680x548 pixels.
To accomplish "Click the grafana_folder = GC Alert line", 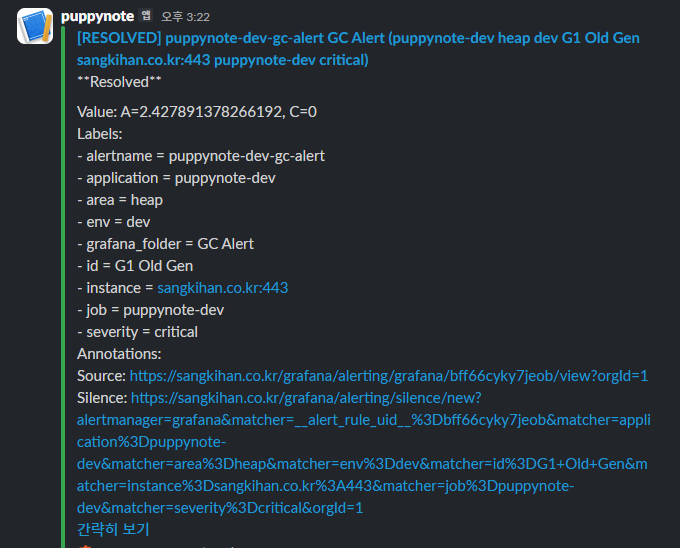I will pyautogui.click(x=166, y=244).
